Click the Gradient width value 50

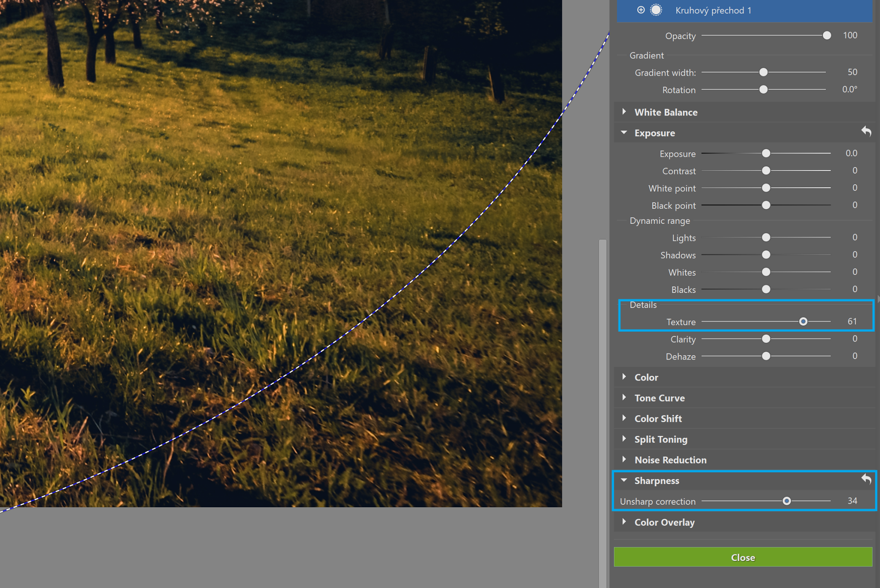pyautogui.click(x=852, y=72)
